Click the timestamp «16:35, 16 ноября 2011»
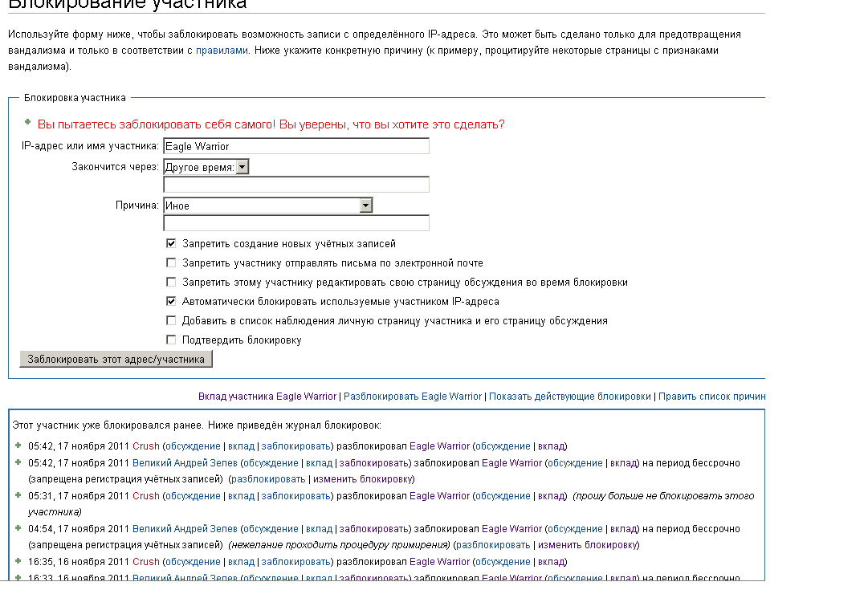 (79, 561)
